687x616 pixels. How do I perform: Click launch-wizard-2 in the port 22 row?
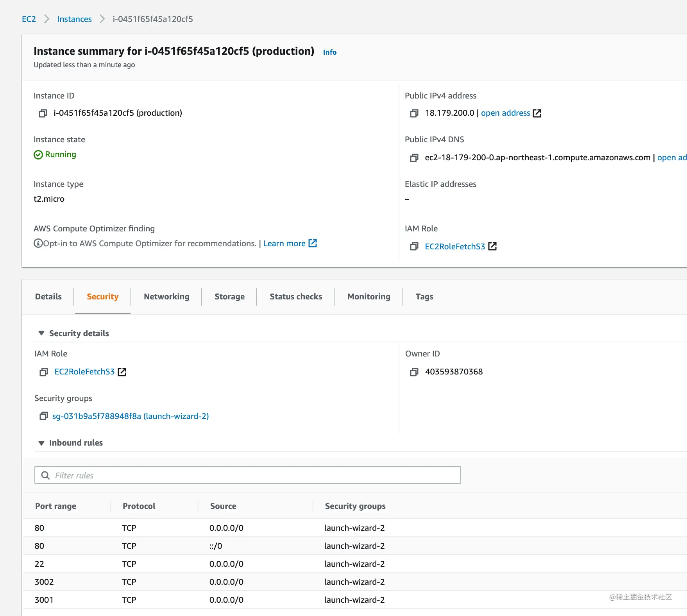coord(354,564)
